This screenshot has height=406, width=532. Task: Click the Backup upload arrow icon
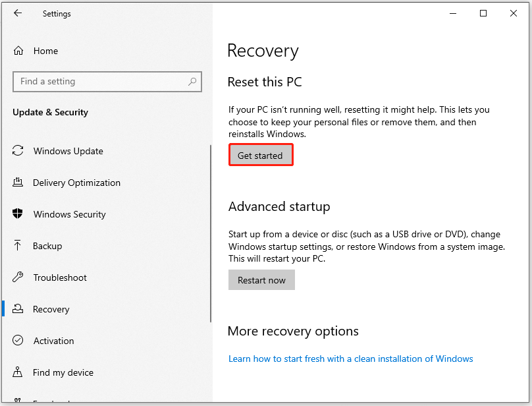tap(18, 246)
